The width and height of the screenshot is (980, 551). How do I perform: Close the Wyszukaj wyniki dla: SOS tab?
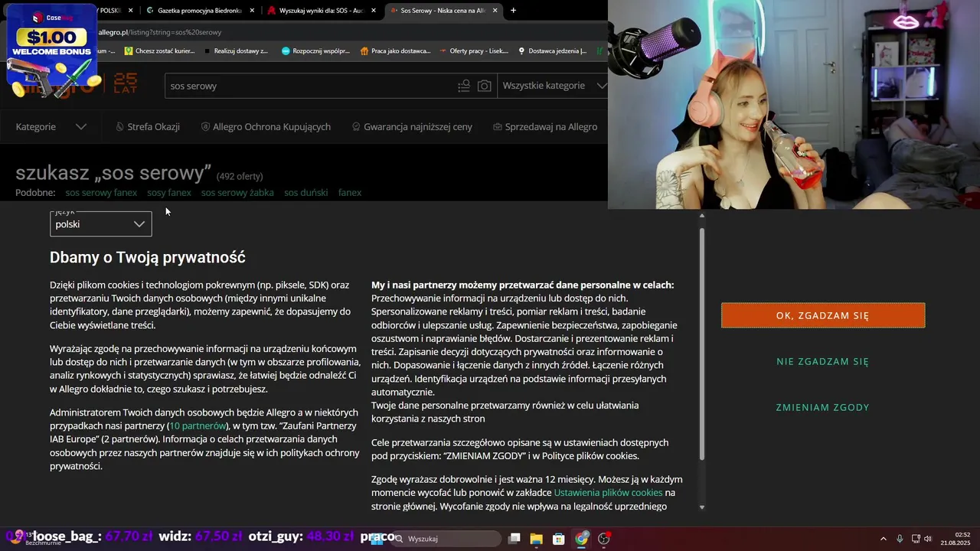pyautogui.click(x=374, y=11)
